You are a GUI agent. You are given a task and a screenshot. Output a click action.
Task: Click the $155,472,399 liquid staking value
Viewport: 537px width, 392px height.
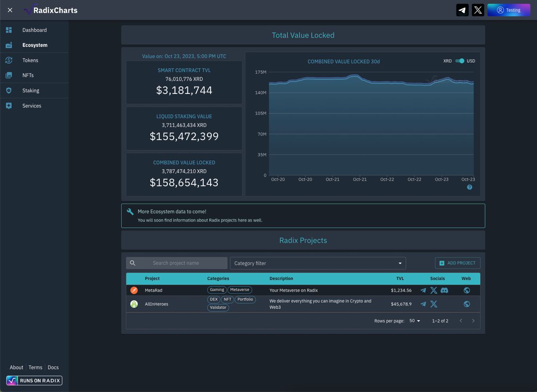point(184,136)
